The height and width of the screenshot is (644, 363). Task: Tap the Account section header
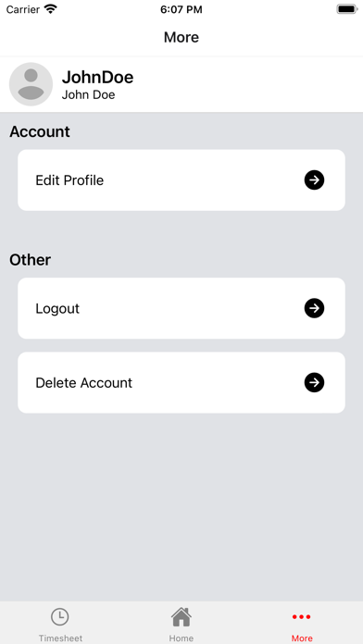coord(40,131)
